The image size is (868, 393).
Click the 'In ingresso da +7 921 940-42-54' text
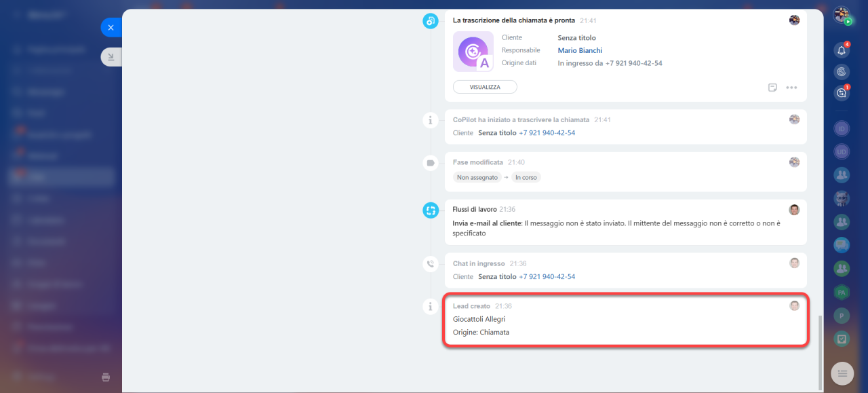pyautogui.click(x=610, y=63)
